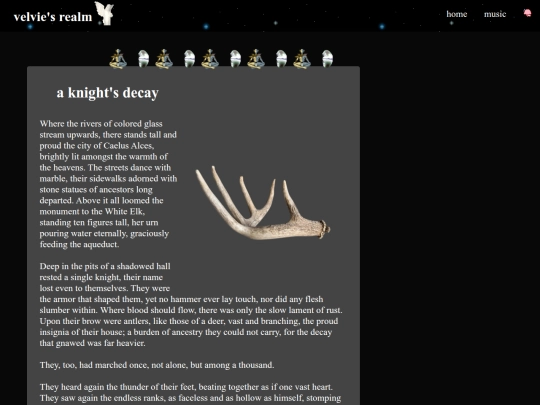Click the text "Deep in the pits of a shadowed hall"
This screenshot has height=405, width=540.
click(105, 266)
